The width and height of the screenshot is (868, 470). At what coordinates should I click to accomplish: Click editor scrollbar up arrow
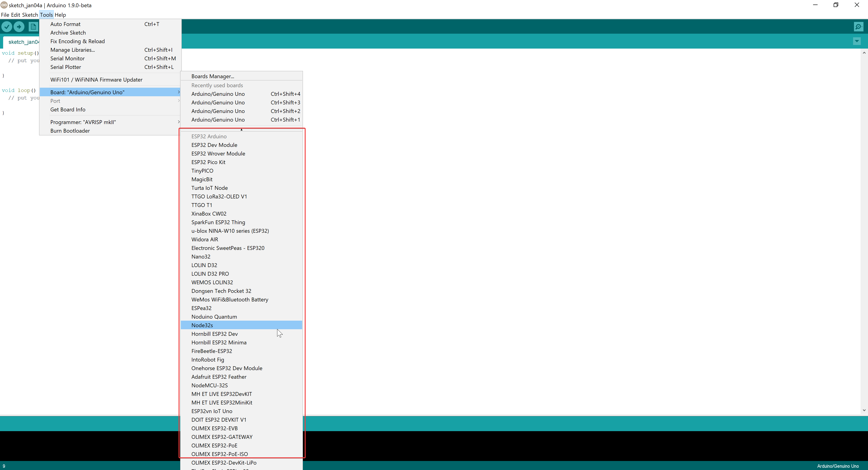point(864,53)
